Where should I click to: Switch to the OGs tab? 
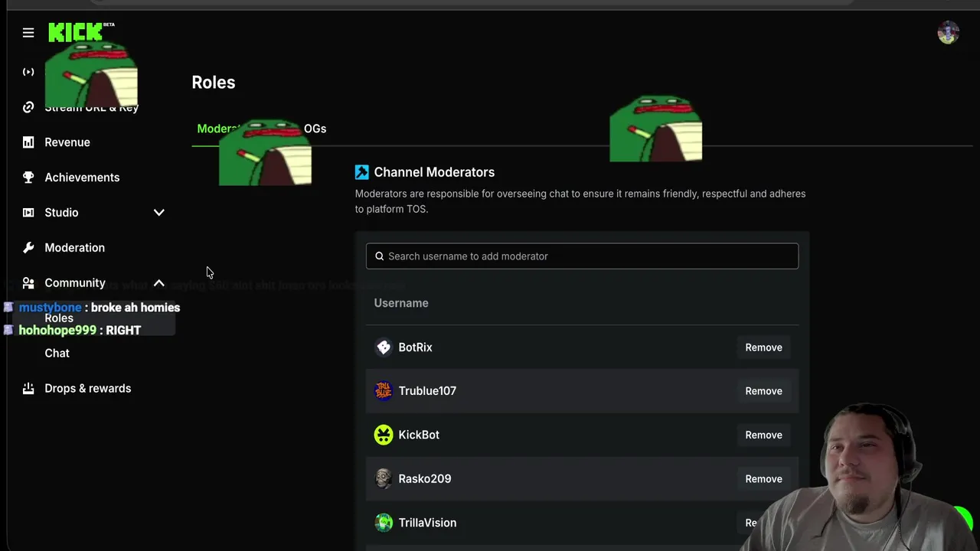tap(315, 129)
